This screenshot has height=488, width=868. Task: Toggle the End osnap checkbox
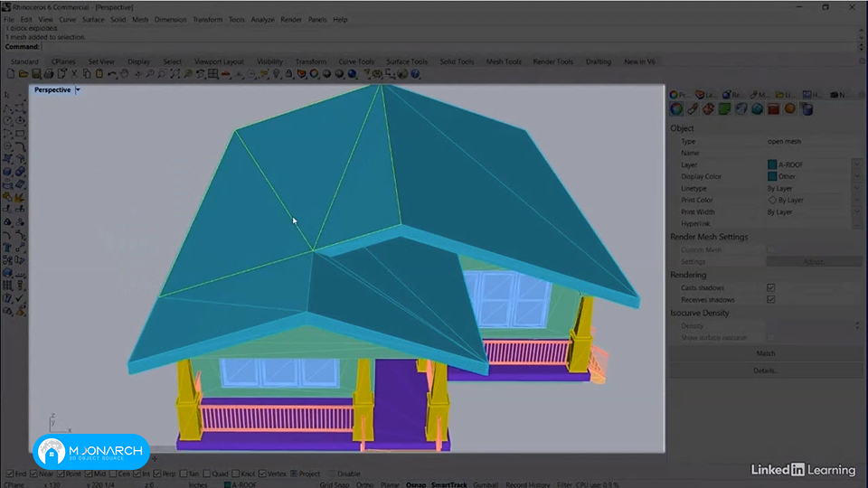pyautogui.click(x=9, y=474)
